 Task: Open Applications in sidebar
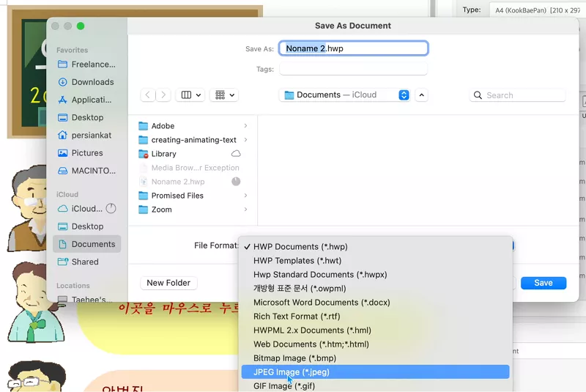click(x=86, y=100)
